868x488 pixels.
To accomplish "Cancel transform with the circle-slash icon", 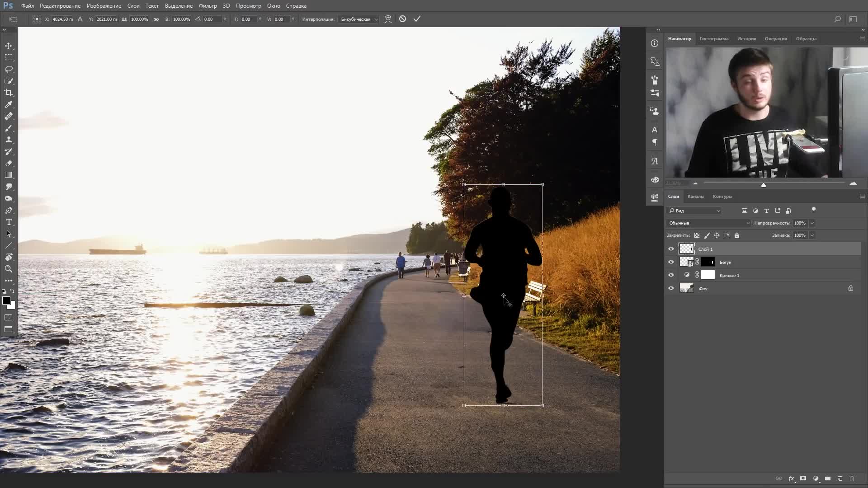I will click(402, 19).
